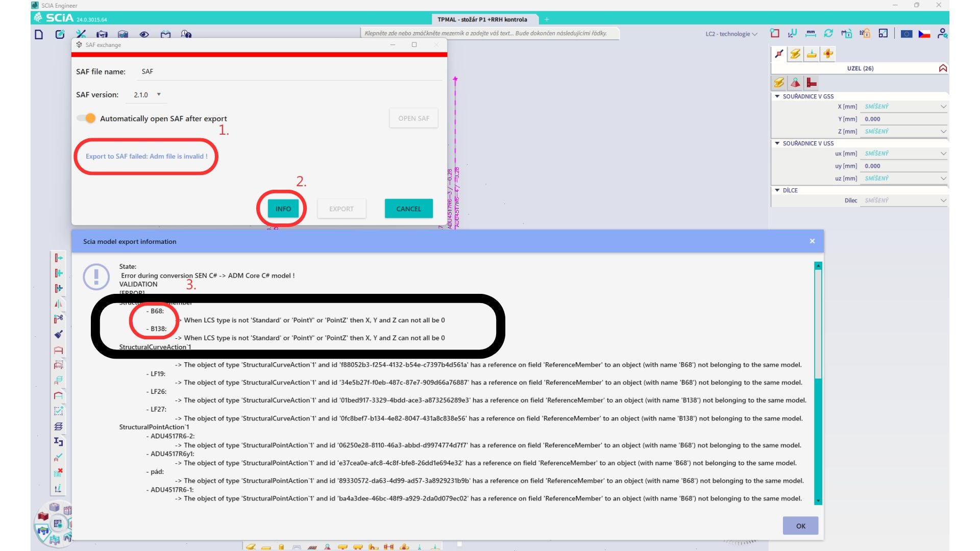Click the new project document icon
The image size is (980, 551).
click(39, 34)
